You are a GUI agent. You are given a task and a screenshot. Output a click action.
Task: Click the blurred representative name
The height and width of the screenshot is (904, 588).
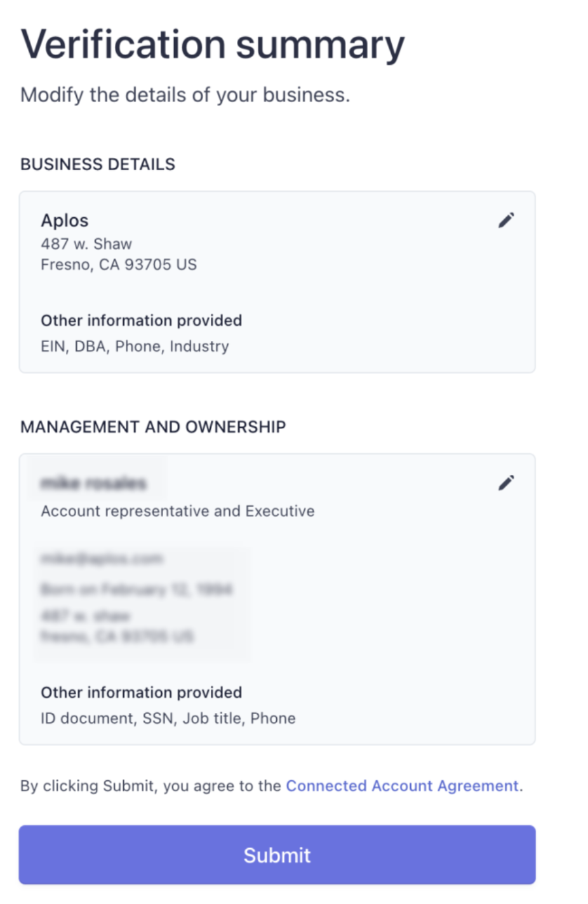click(x=93, y=484)
